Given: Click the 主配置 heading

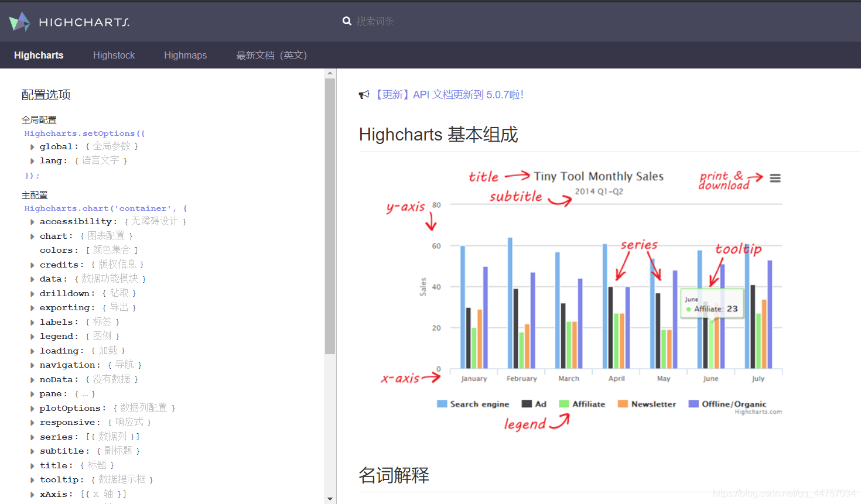Looking at the screenshot, I should click(x=35, y=195).
